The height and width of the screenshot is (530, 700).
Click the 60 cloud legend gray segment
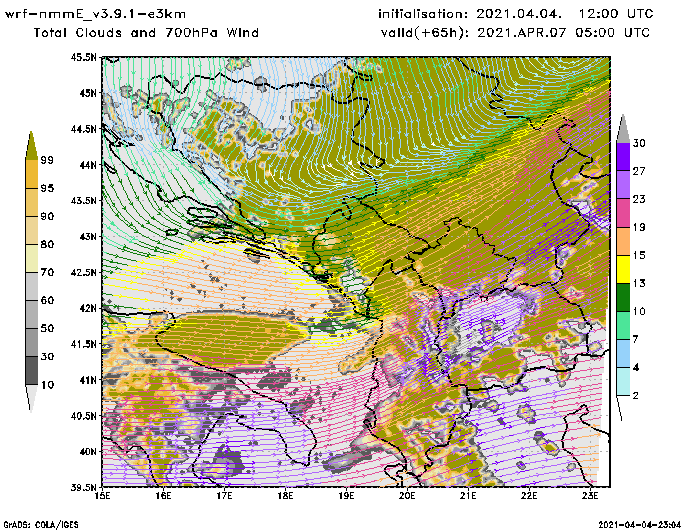coord(31,314)
